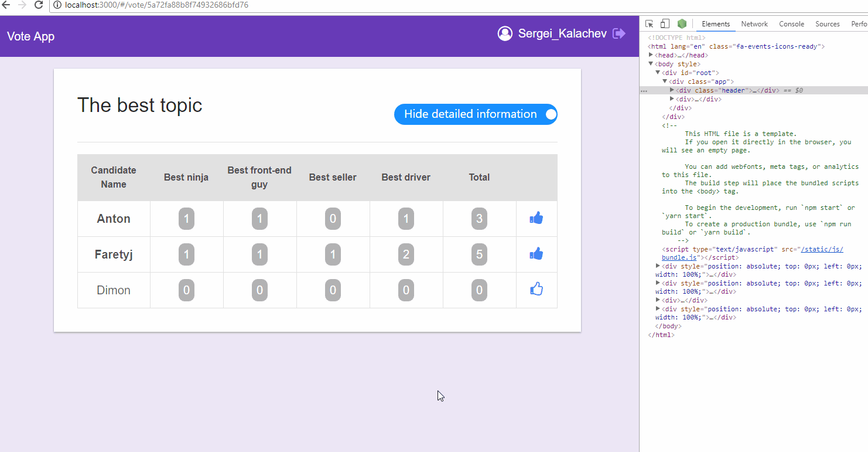Expand second absolute-position div after script tag
868x452 pixels.
658,283
